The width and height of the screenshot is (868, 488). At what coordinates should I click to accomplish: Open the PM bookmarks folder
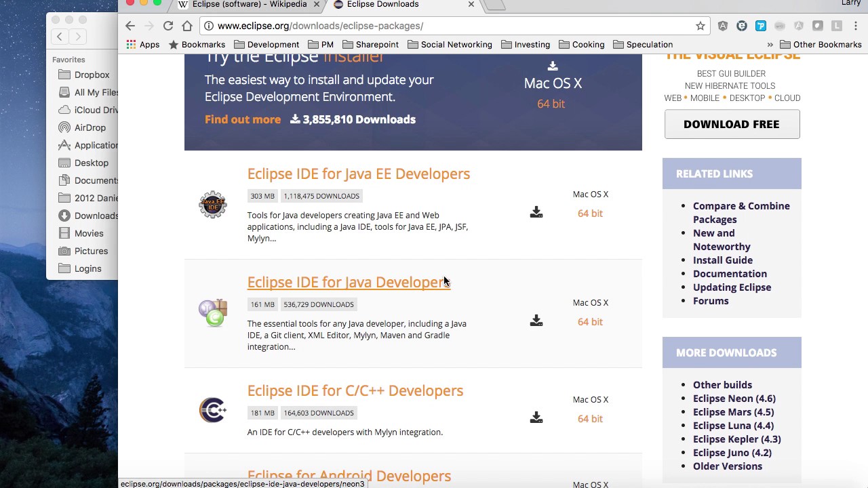coord(321,45)
